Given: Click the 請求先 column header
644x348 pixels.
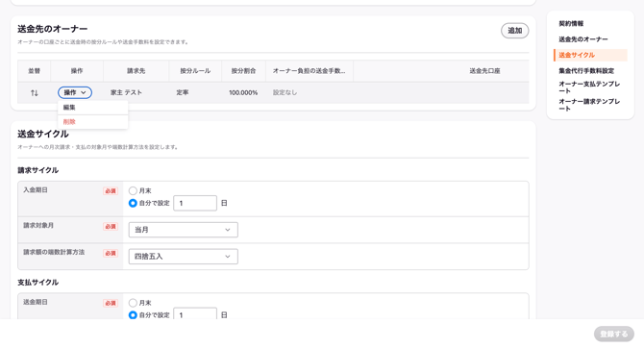Looking at the screenshot, I should (136, 71).
